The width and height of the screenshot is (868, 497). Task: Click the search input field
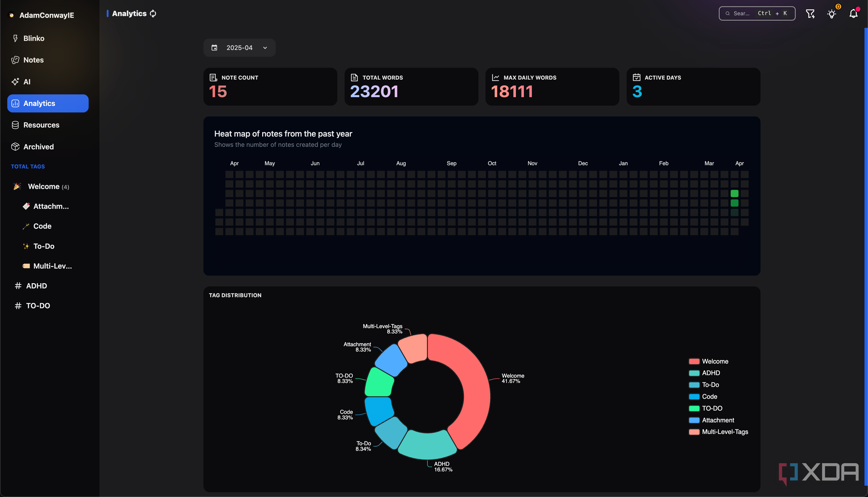click(757, 13)
